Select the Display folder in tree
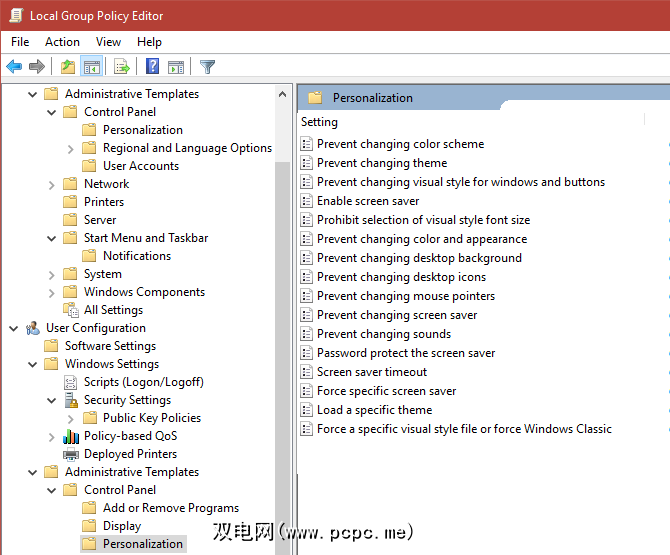This screenshot has width=670, height=555. [x=122, y=526]
